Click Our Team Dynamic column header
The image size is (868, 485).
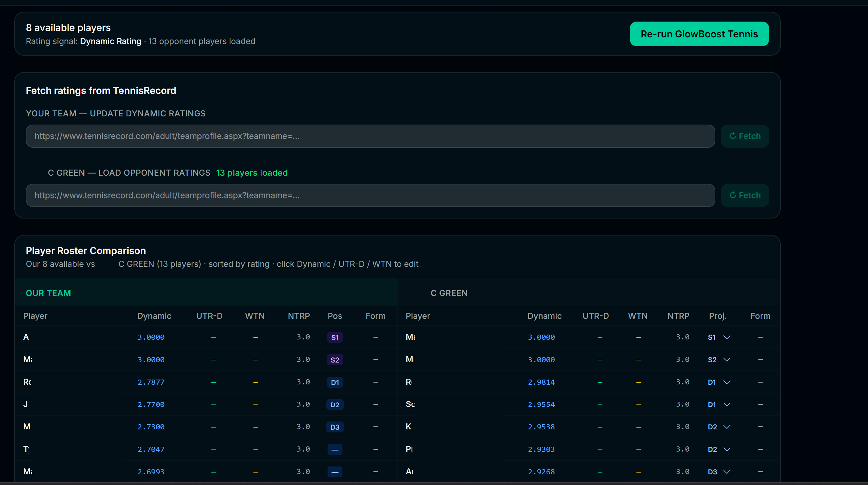(154, 316)
